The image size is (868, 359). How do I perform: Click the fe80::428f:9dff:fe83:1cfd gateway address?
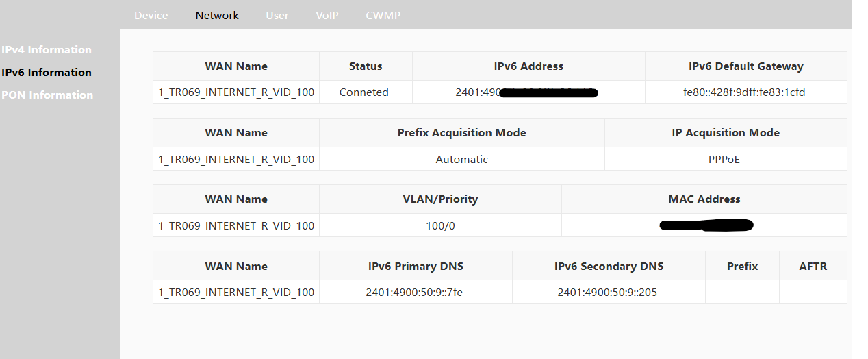point(745,92)
